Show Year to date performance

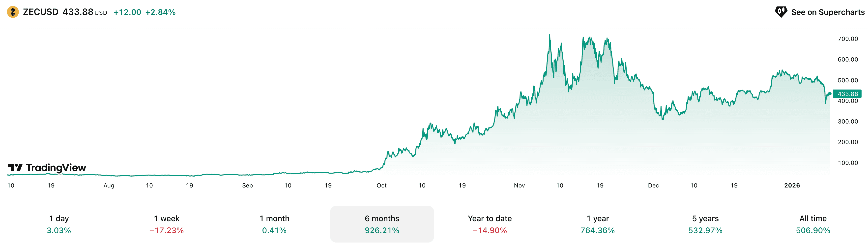coord(490,224)
